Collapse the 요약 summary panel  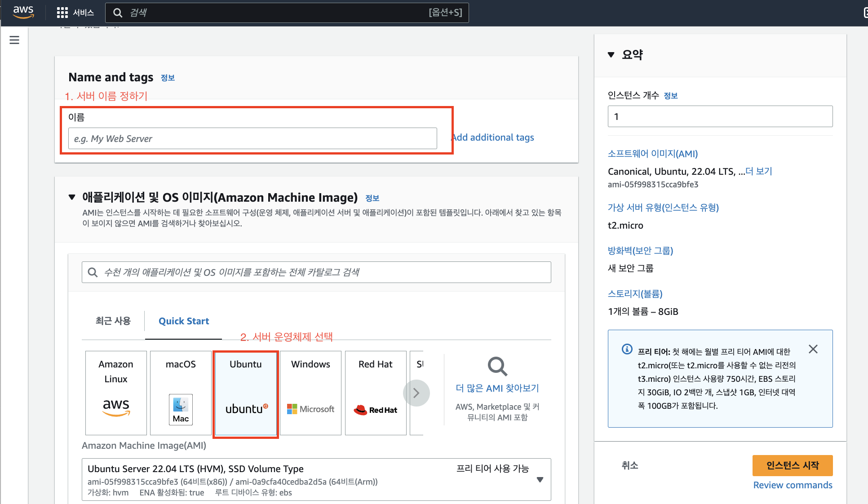(x=611, y=55)
